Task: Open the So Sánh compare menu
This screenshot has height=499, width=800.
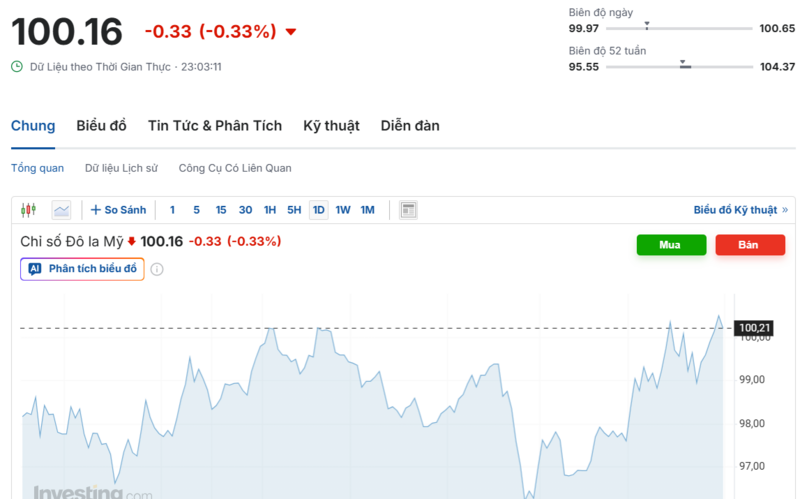Action: click(x=118, y=210)
